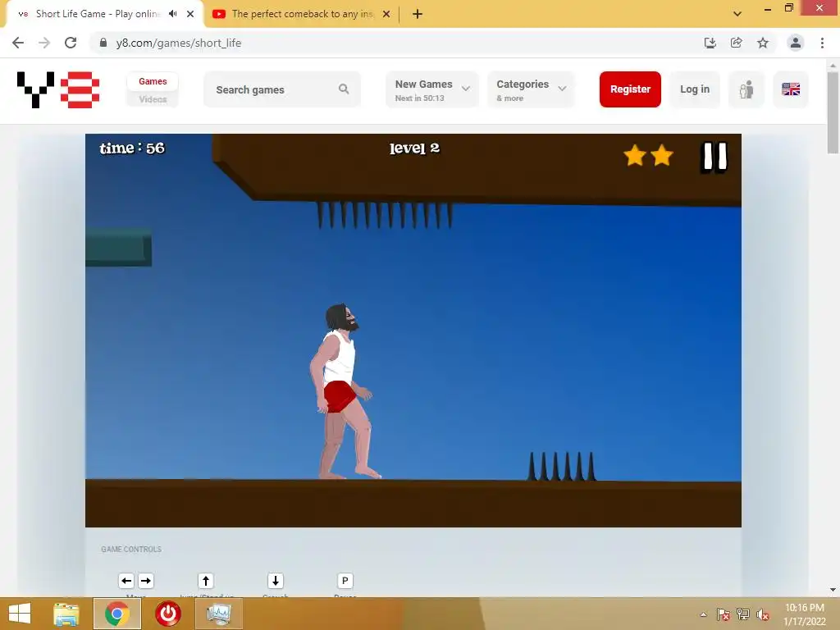
Task: Open the Chrome profile avatar
Action: [x=796, y=43]
